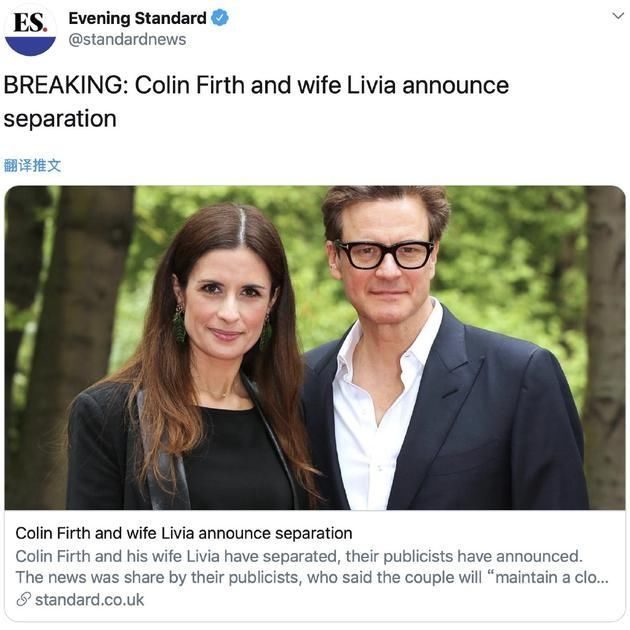Image resolution: width=630 pixels, height=630 pixels.
Task: Click the article description snippet
Action: click(312, 567)
